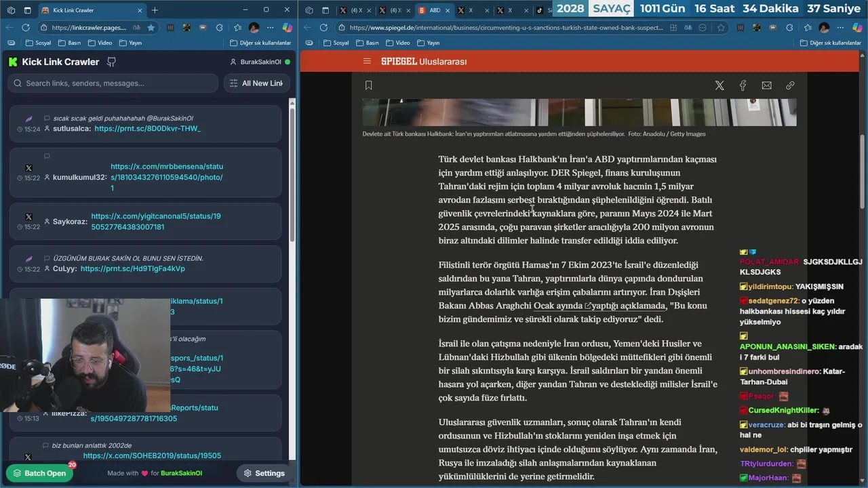Image resolution: width=868 pixels, height=488 pixels.
Task: Open extensions puzzle icon in spiegel window
Action: [x=790, y=28]
